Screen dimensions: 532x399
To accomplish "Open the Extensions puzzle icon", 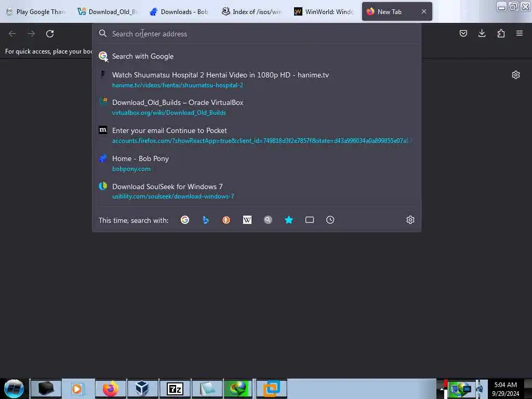I will click(501, 33).
